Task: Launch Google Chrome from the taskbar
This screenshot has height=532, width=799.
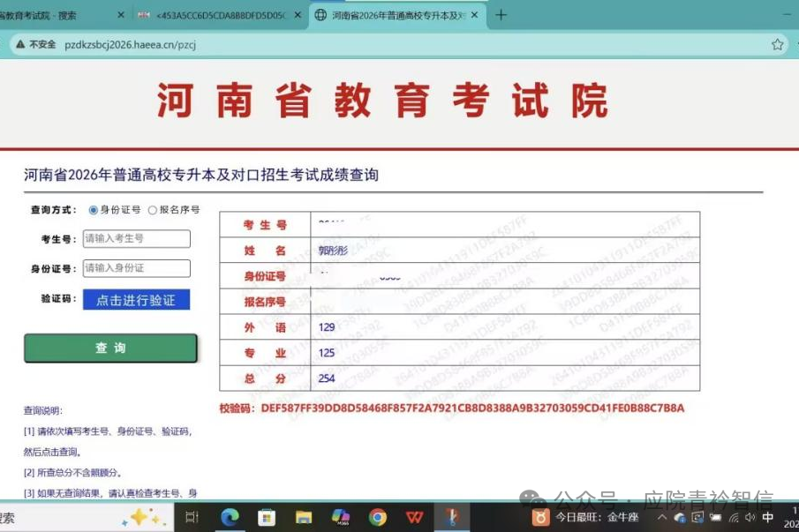Action: (x=377, y=518)
